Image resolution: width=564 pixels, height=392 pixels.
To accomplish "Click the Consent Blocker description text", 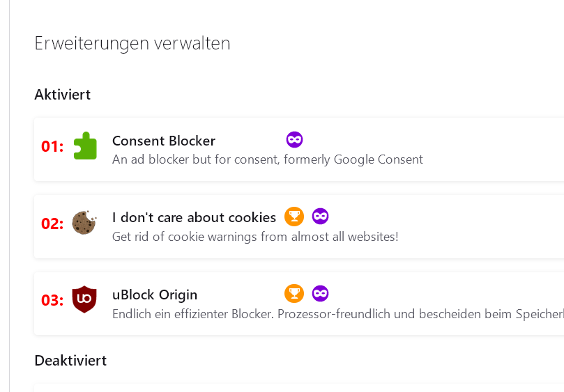I will tap(267, 159).
